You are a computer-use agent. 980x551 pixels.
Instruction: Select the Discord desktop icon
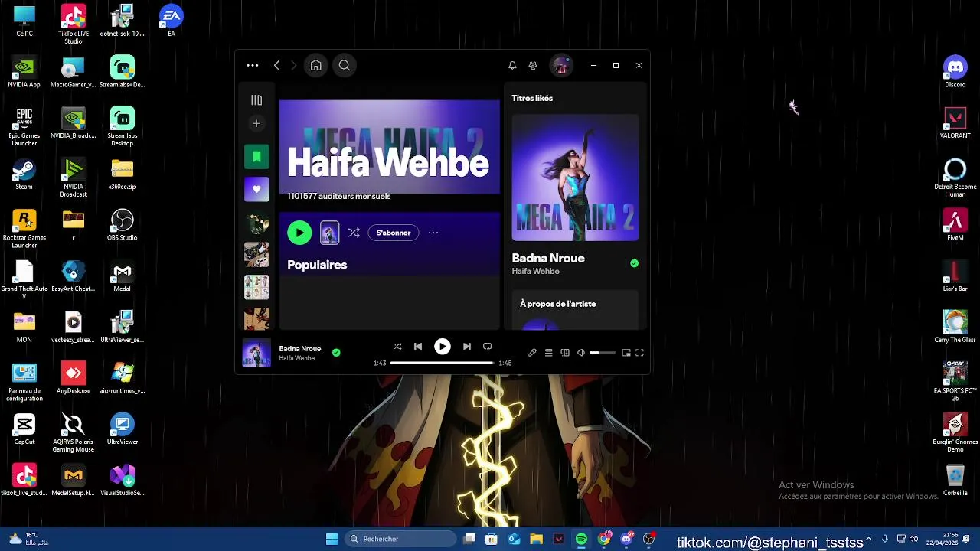955,72
